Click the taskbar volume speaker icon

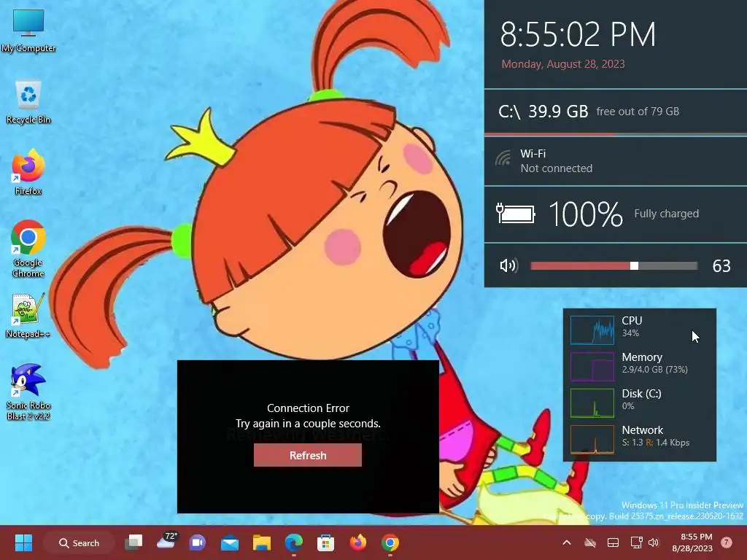click(x=654, y=542)
